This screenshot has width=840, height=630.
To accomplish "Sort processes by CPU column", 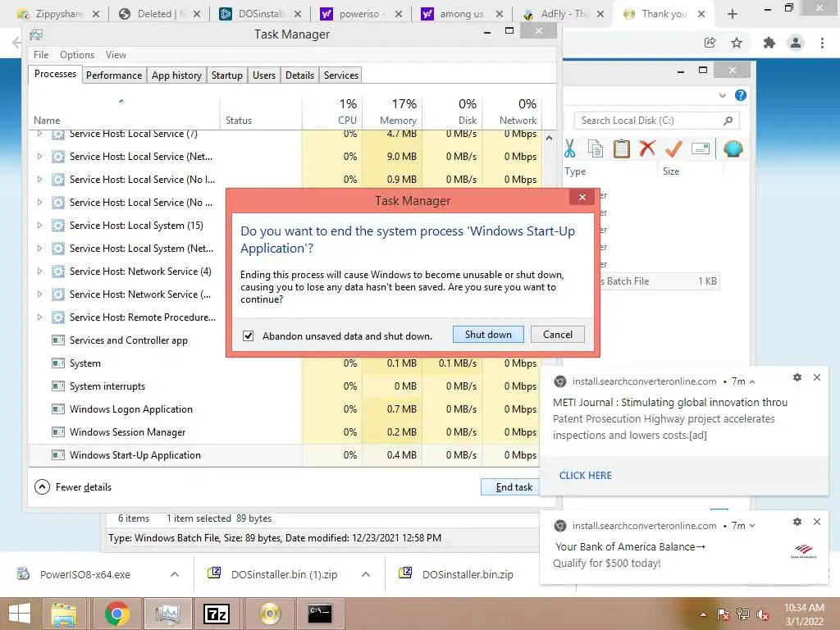I will [333, 112].
